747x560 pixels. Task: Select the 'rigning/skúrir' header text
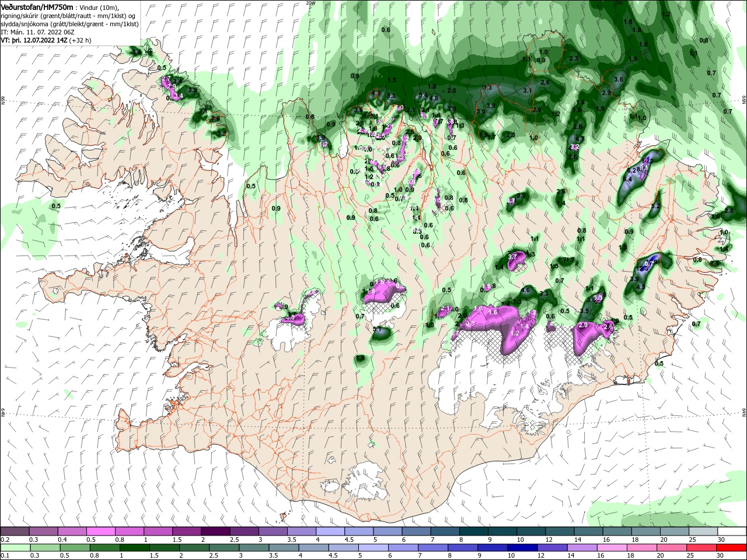pyautogui.click(x=19, y=16)
